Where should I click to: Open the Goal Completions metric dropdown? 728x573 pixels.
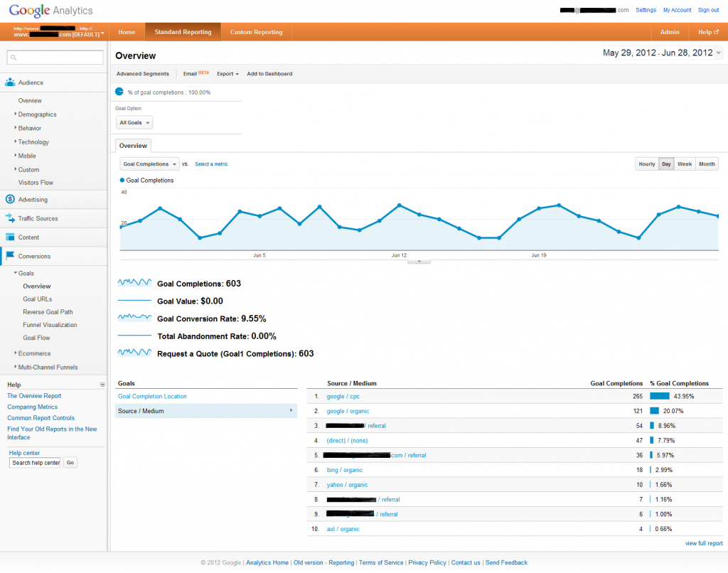[149, 164]
